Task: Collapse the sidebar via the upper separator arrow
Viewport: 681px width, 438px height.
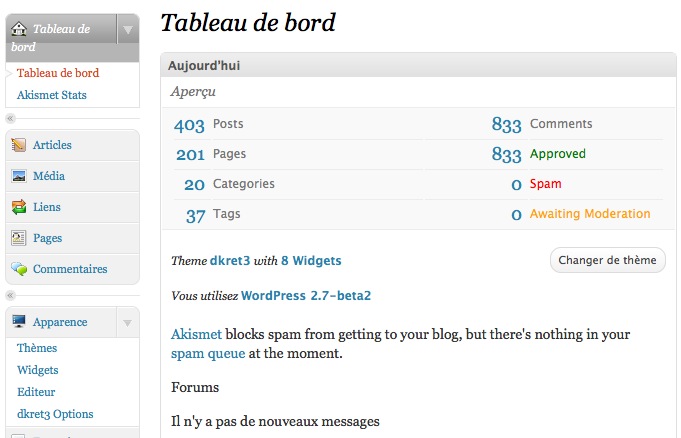Action: tap(10, 118)
